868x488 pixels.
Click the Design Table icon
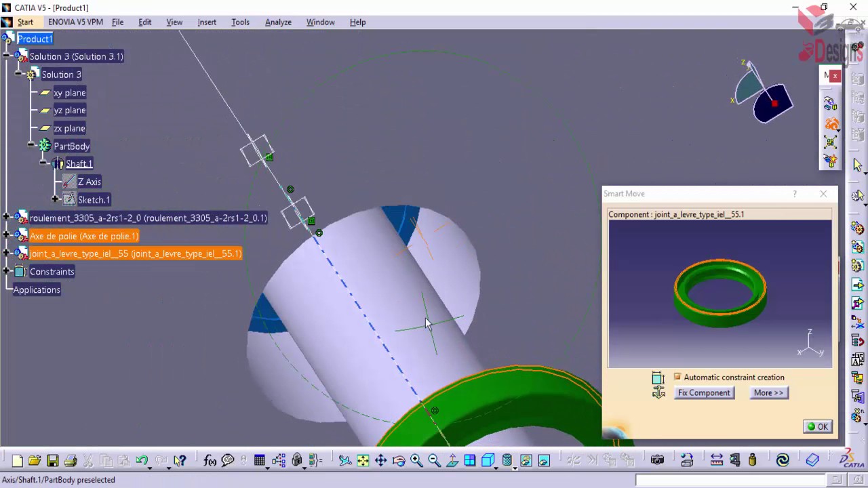(x=259, y=461)
